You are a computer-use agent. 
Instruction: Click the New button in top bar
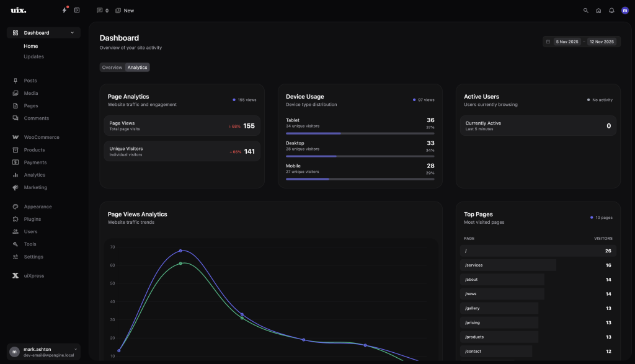(x=125, y=11)
